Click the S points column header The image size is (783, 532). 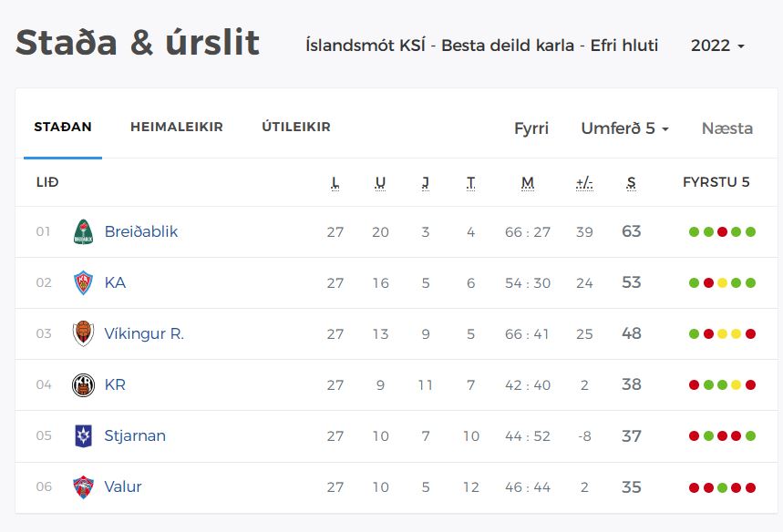[631, 183]
